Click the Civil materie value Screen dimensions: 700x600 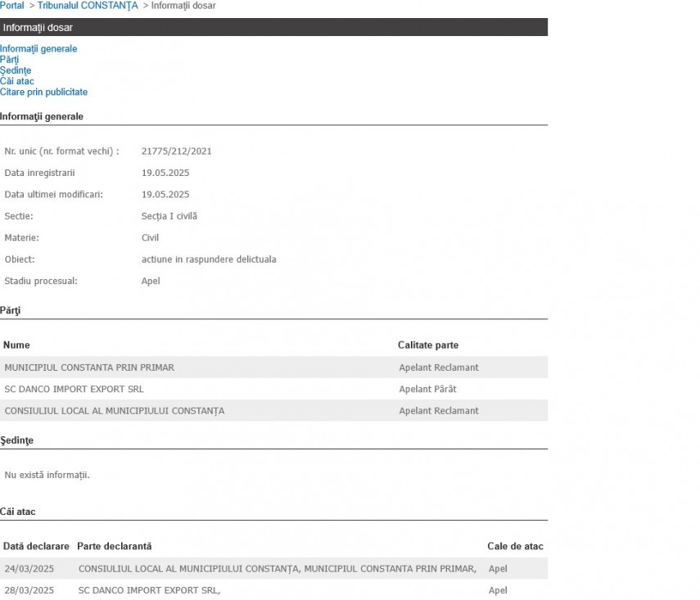(150, 237)
